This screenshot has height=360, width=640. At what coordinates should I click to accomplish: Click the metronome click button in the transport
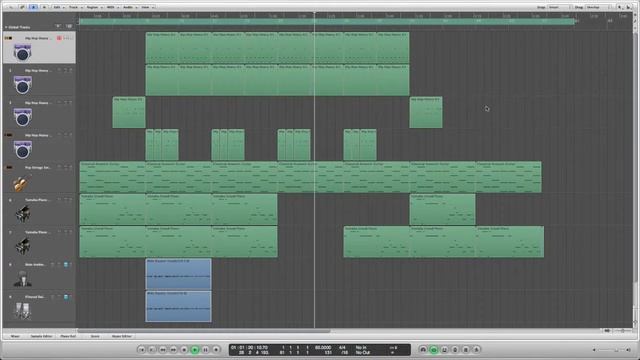(x=476, y=350)
